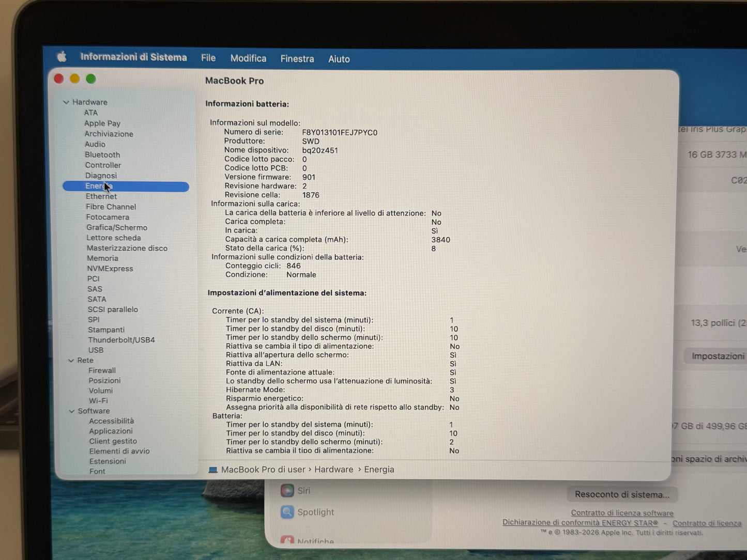This screenshot has height=560, width=747.
Task: Select SAS in the sidebar
Action: click(95, 289)
